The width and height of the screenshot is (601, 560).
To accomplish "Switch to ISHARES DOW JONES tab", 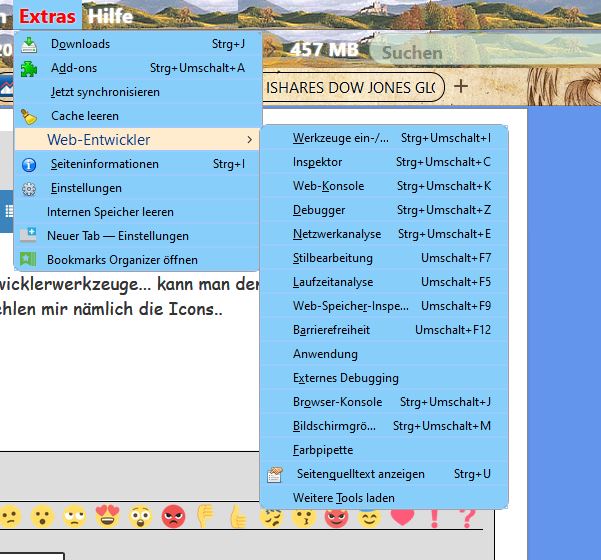I will [353, 87].
